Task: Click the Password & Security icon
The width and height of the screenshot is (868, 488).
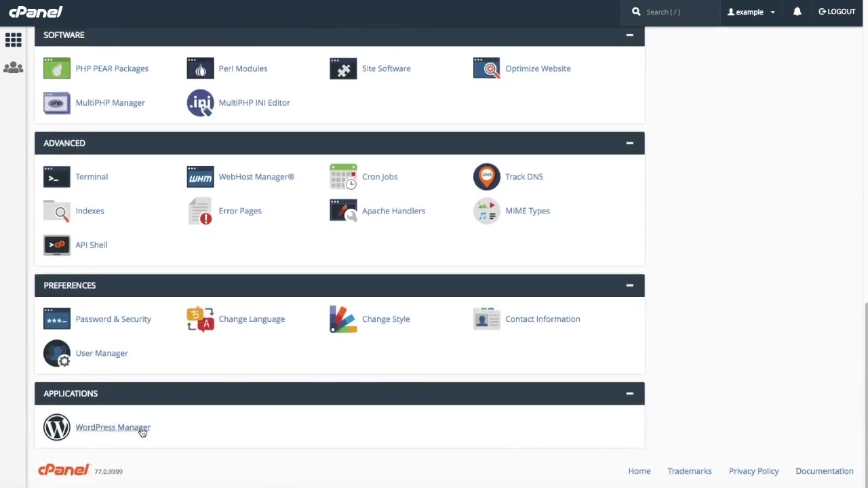Action: pyautogui.click(x=57, y=319)
